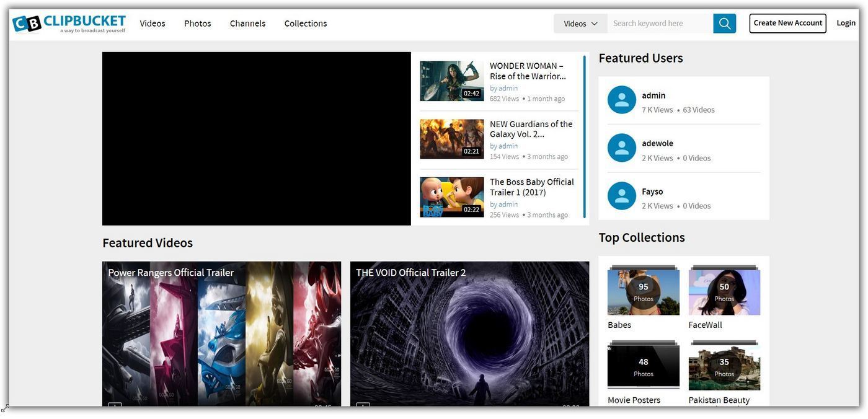
Task: Open Pakistan Beauty collection thumbnail
Action: coord(724,366)
